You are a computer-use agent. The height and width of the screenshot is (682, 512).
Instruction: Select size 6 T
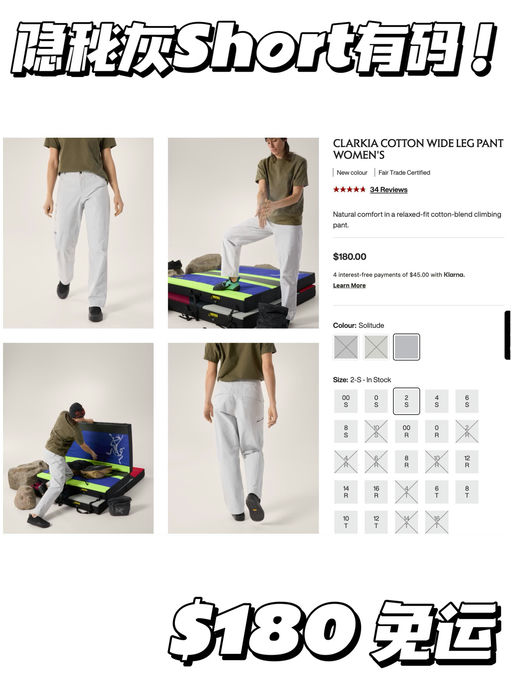coord(436,492)
